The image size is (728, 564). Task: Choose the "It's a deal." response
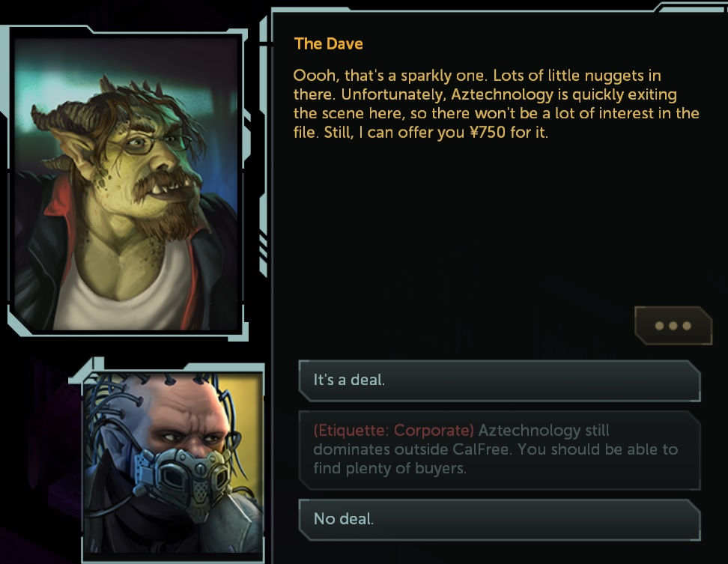(500, 380)
